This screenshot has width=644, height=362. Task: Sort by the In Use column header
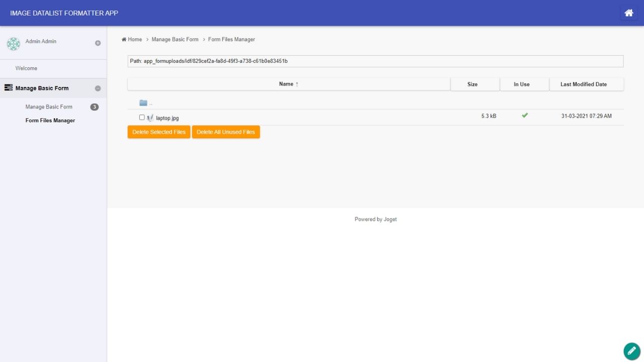click(524, 84)
